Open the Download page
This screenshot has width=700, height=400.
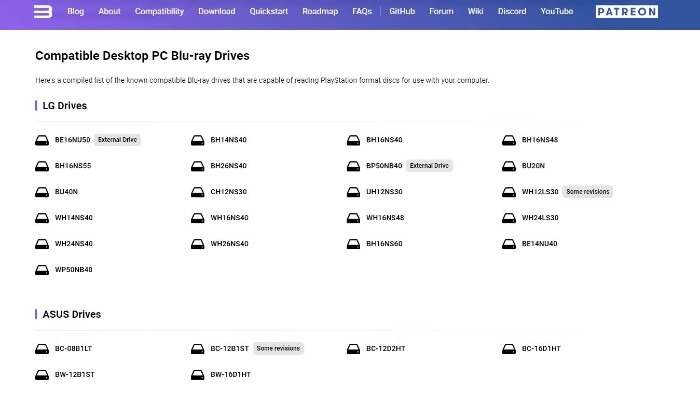click(x=217, y=12)
